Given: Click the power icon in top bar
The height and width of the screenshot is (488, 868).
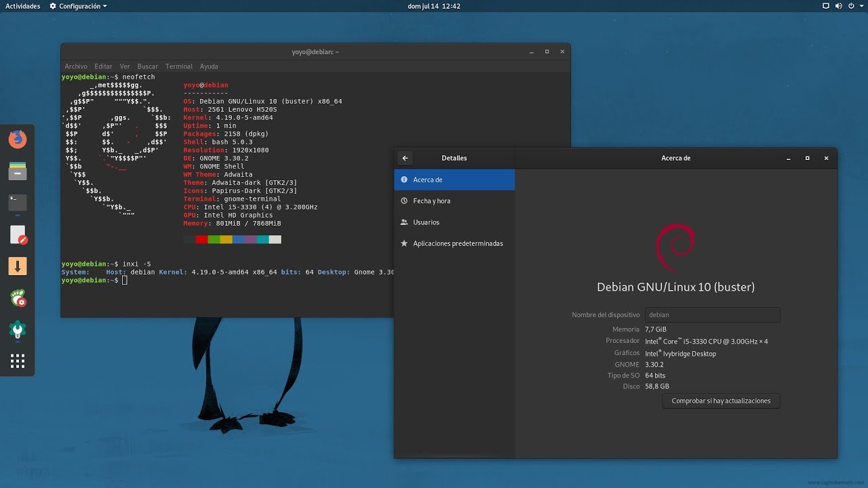Looking at the screenshot, I should tap(850, 6).
